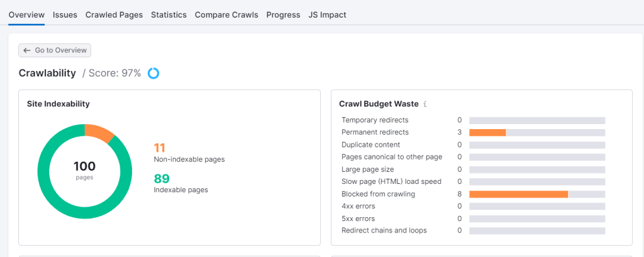
Task: Open the JS Impact tab
Action: pyautogui.click(x=327, y=14)
